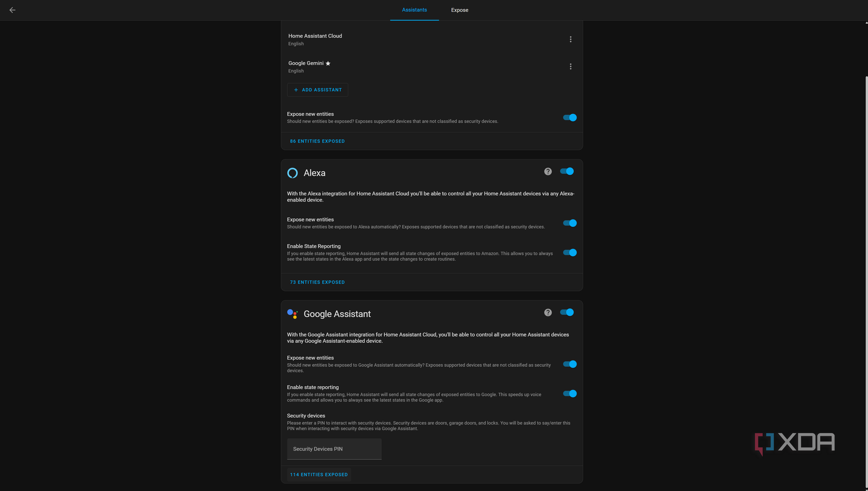This screenshot has width=868, height=491.
Task: Open the 73 entities exposed link
Action: click(x=317, y=282)
